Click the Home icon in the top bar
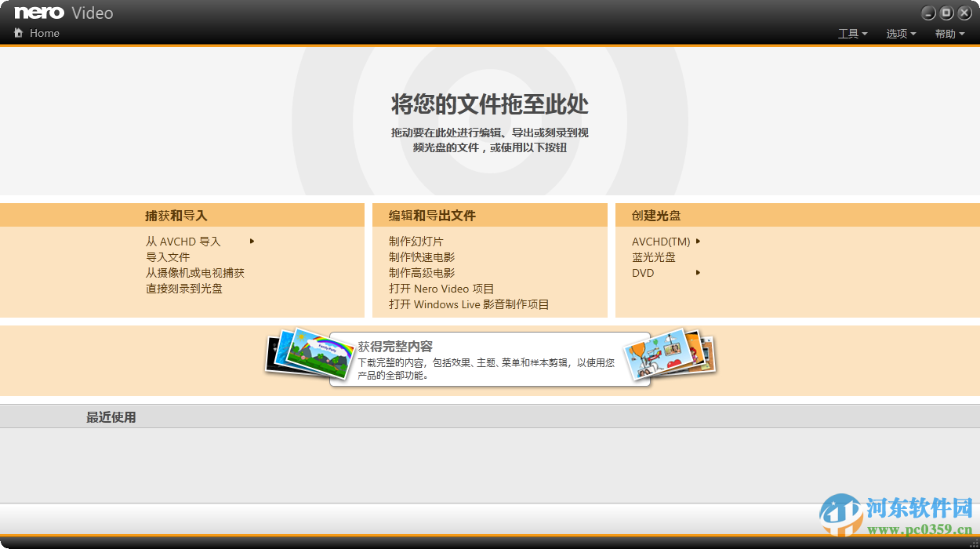 [18, 33]
